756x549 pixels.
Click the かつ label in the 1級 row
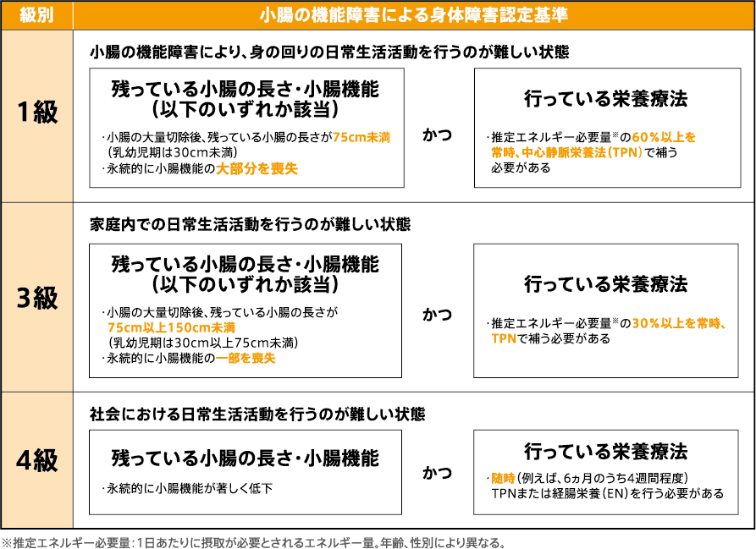point(438,135)
